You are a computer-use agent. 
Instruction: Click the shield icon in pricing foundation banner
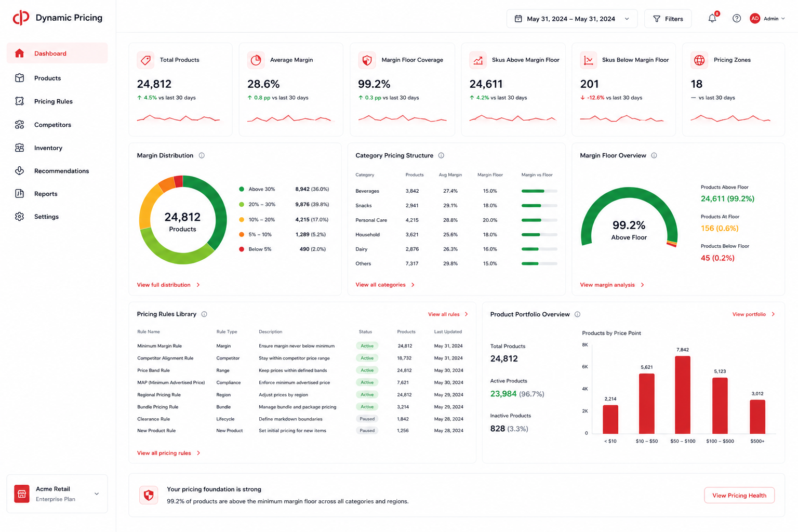click(149, 495)
